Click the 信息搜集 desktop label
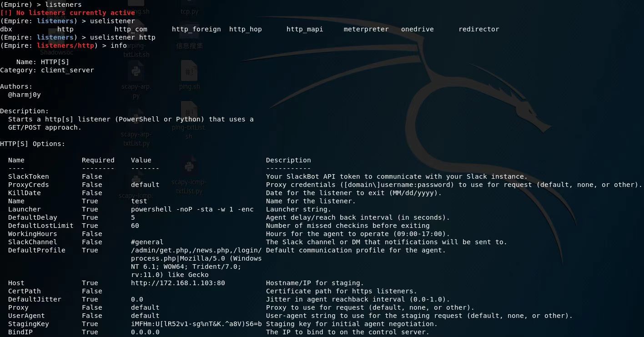The width and height of the screenshot is (644, 337). click(x=190, y=45)
